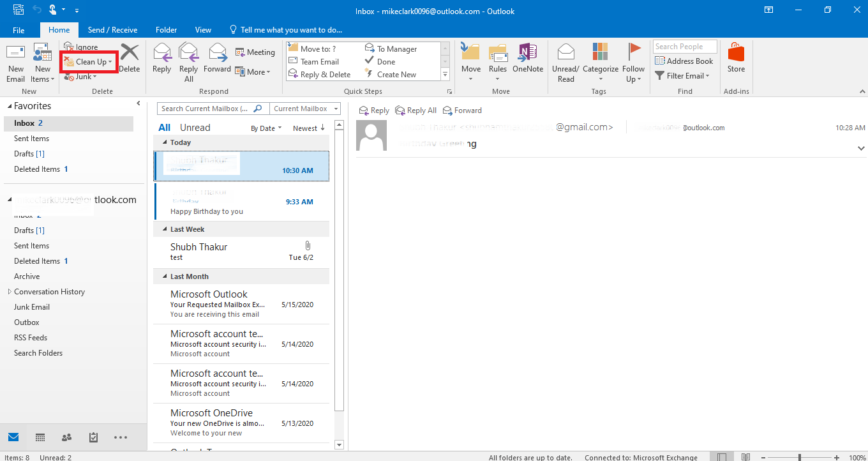868x461 pixels.
Task: Click the Ignore conversation button
Action: click(x=81, y=47)
